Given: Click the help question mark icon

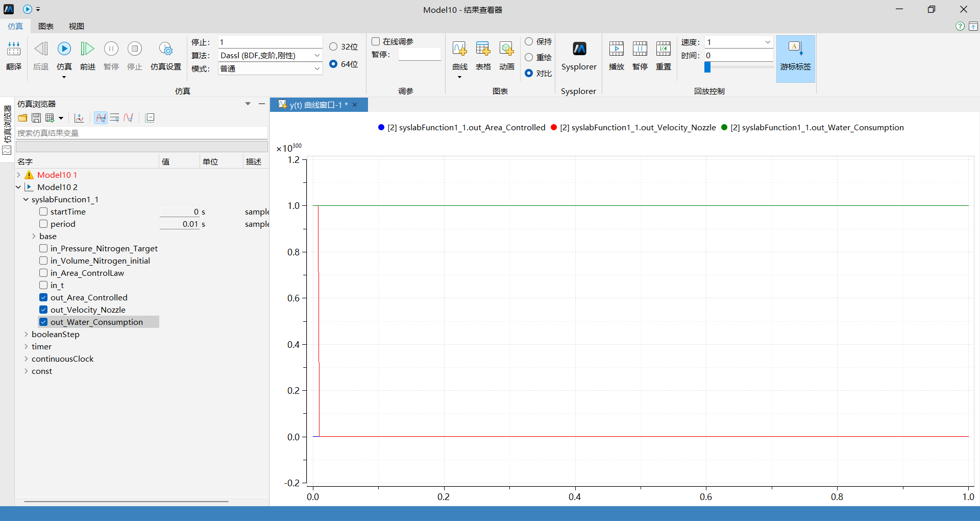Looking at the screenshot, I should point(960,26).
